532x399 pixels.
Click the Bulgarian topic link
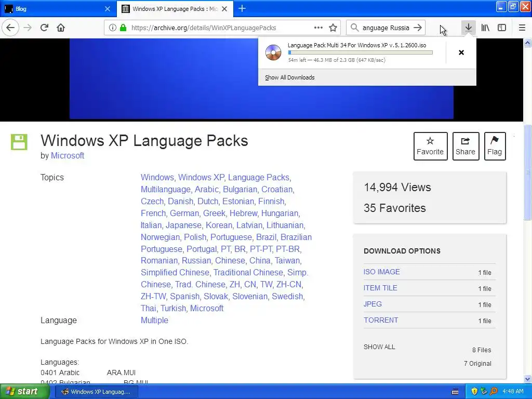(x=240, y=189)
